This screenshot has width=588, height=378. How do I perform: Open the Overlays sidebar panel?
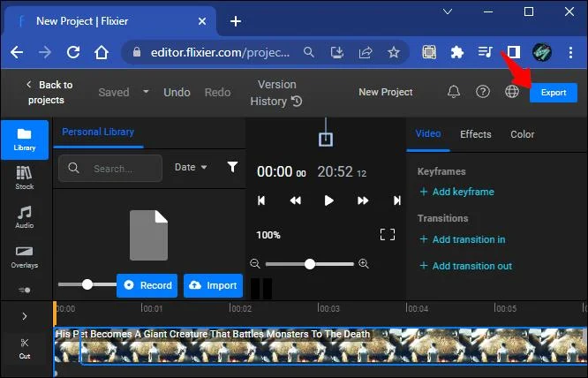pos(25,257)
